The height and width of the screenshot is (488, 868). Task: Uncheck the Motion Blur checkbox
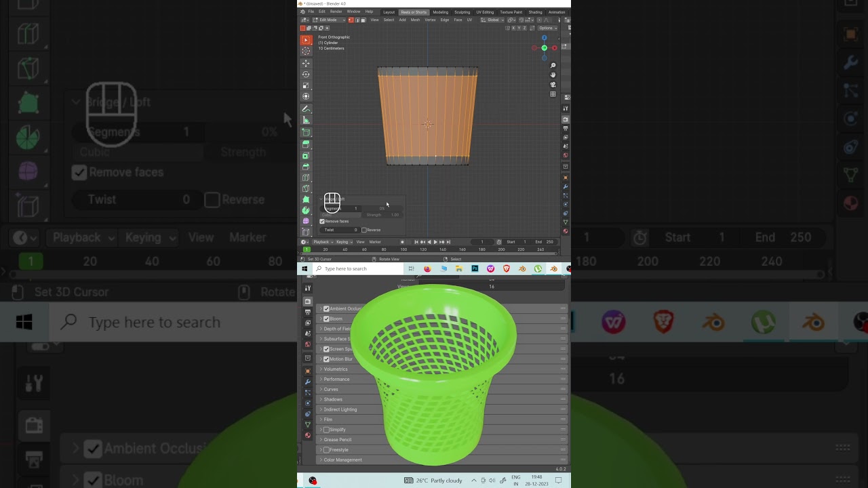326,359
